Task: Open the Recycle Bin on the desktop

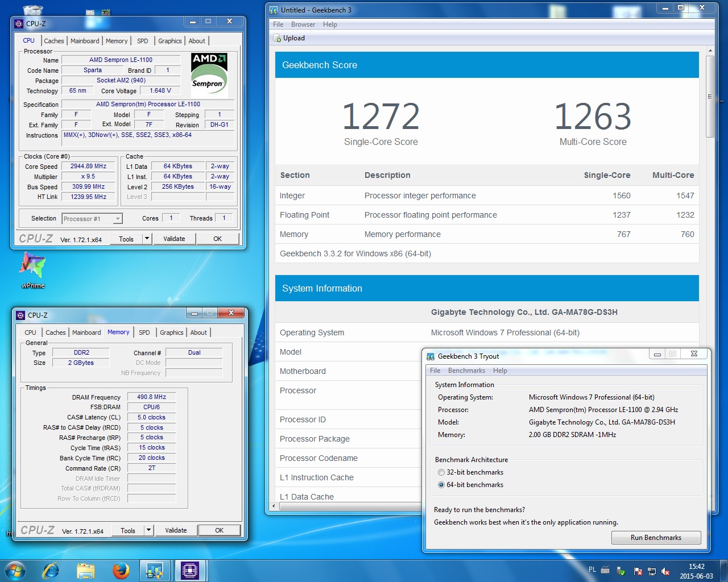Action: (x=32, y=10)
